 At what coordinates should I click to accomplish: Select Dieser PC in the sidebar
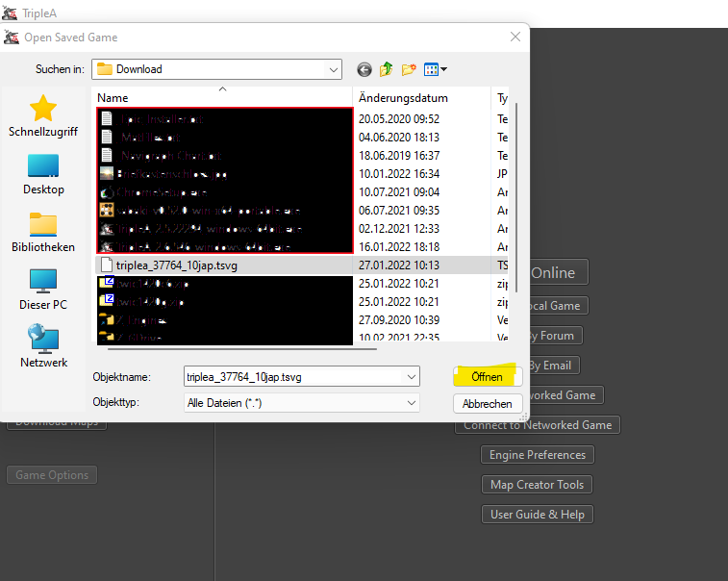[44, 290]
